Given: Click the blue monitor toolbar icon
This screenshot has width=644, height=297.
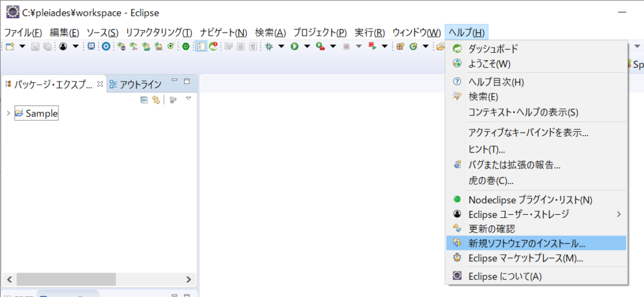Looking at the screenshot, I should coord(92,46).
